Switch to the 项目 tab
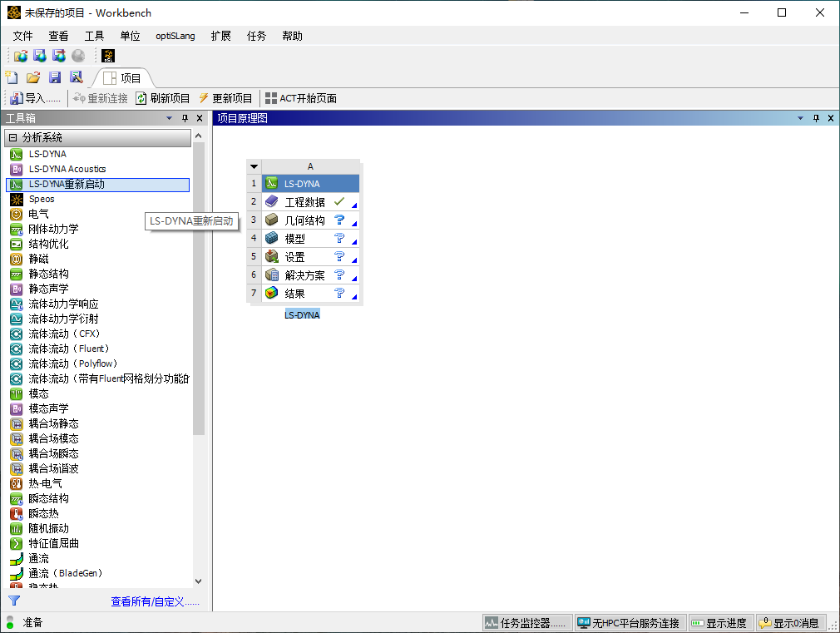 tap(123, 78)
